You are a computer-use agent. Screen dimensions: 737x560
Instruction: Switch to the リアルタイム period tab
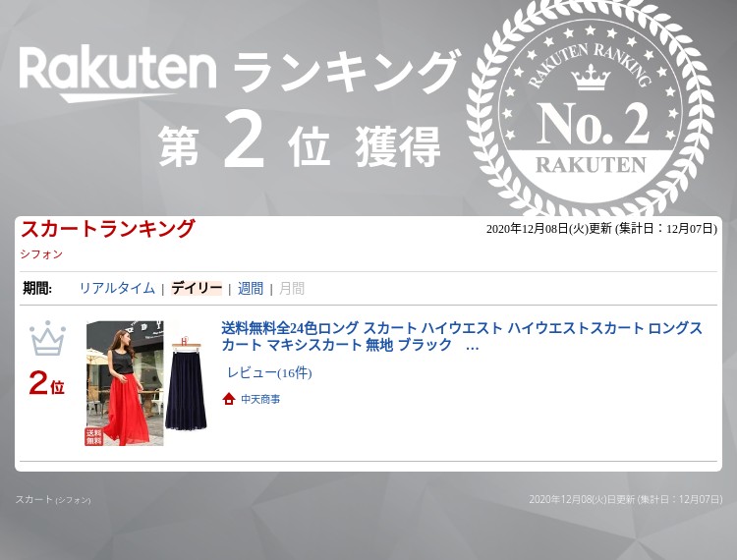117,288
